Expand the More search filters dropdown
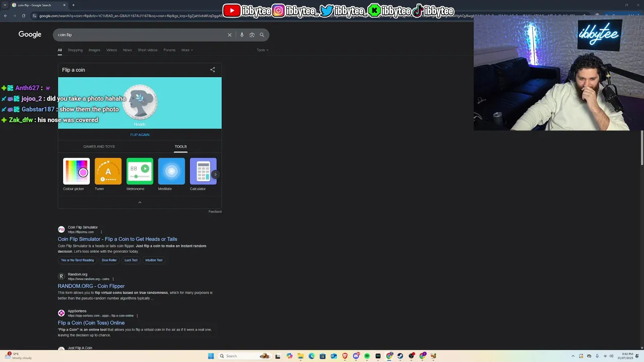 [x=187, y=50]
